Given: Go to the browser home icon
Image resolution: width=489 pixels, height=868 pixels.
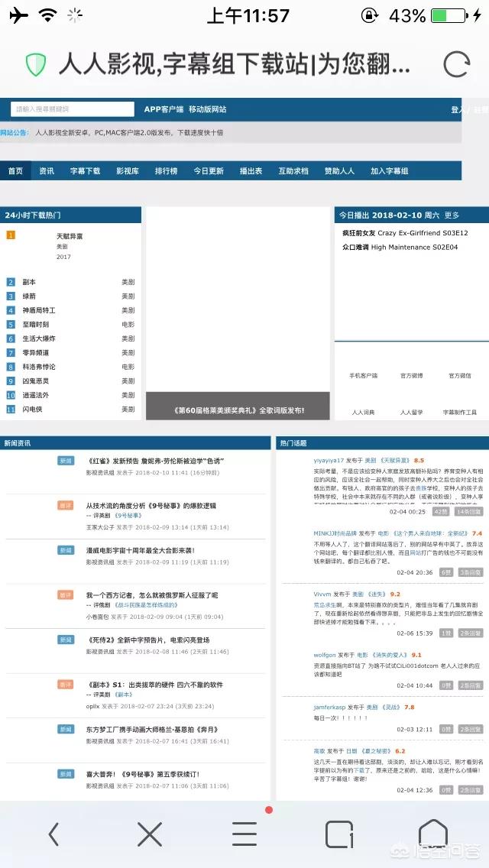Looking at the screenshot, I should tap(433, 834).
